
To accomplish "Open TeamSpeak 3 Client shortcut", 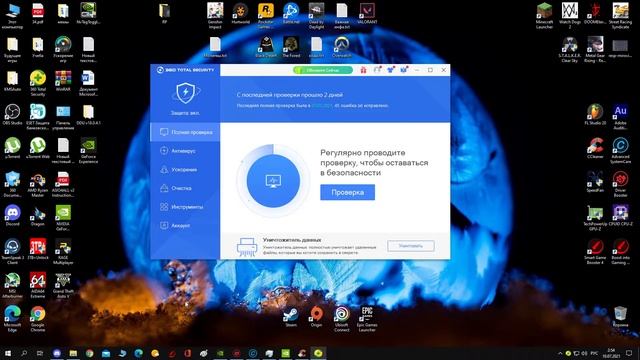I will (x=12, y=251).
